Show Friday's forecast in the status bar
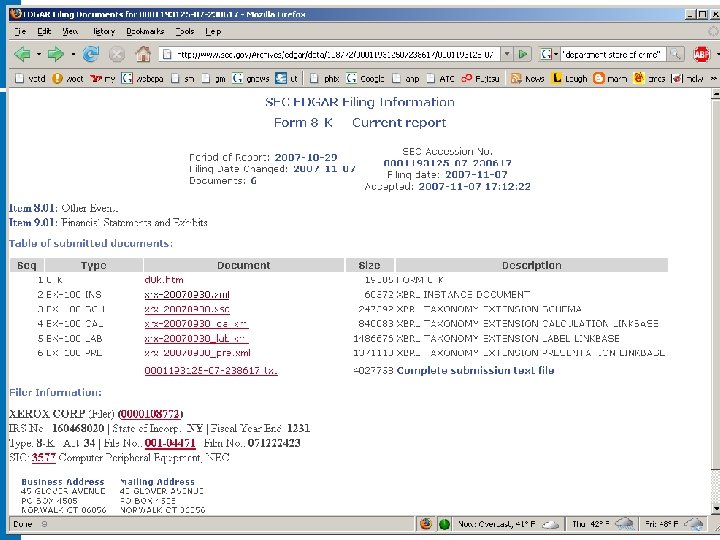 (674, 524)
